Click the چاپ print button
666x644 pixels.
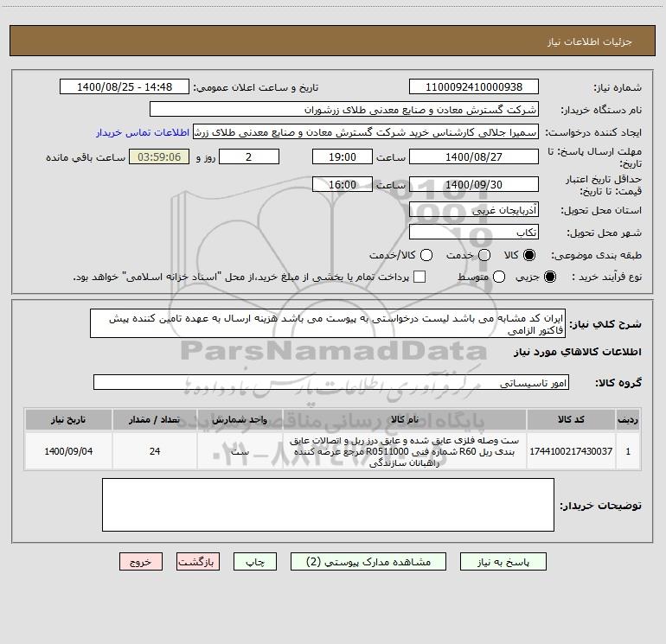pos(255,562)
